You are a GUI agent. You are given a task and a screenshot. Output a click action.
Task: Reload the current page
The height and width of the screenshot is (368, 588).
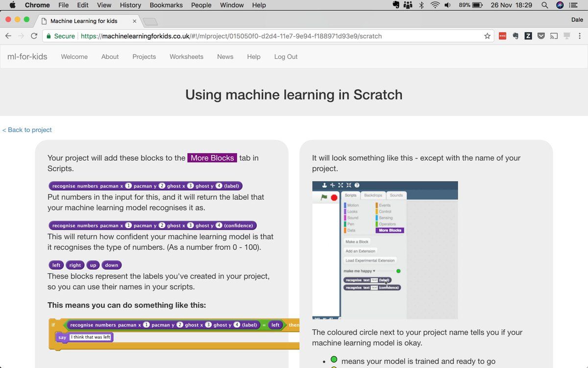pyautogui.click(x=34, y=36)
